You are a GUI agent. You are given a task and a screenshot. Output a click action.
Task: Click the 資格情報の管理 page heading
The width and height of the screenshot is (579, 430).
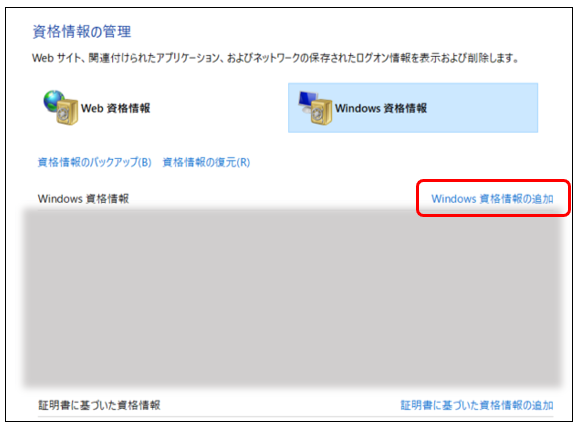(x=82, y=31)
